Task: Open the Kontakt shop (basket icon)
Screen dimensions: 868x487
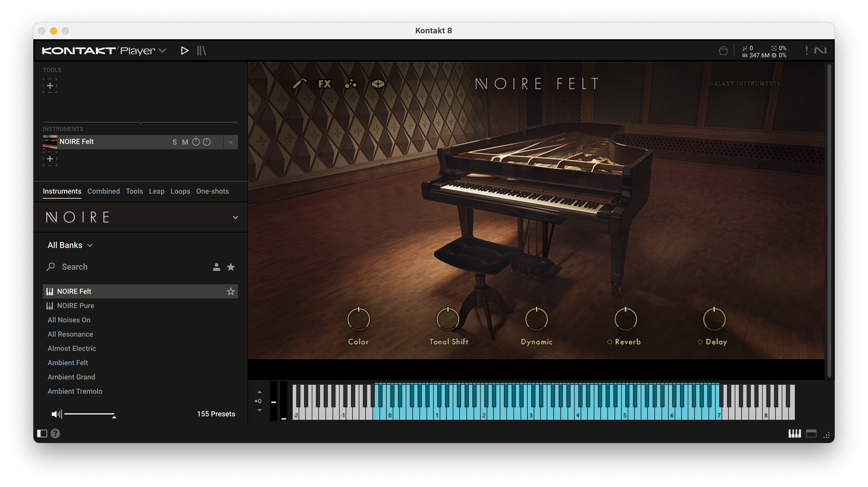Action: point(723,51)
